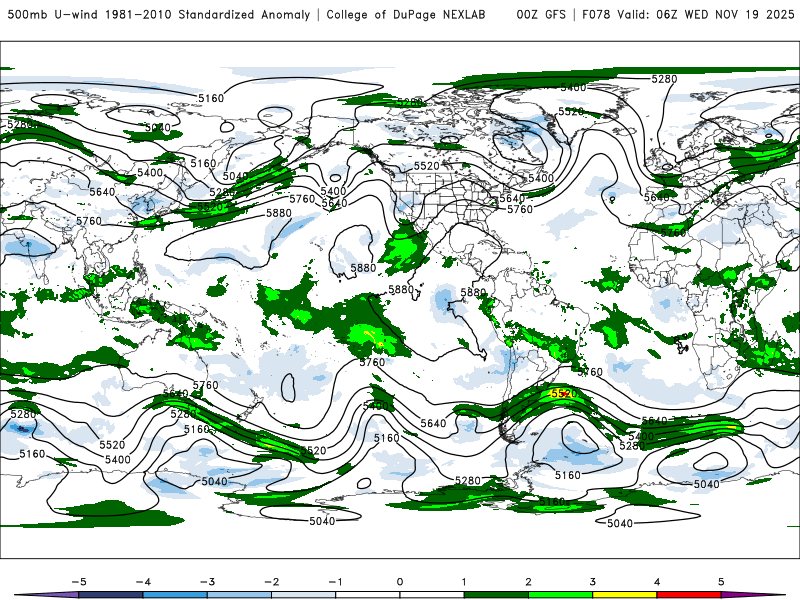Click the '4' colorbar label

[x=657, y=582]
